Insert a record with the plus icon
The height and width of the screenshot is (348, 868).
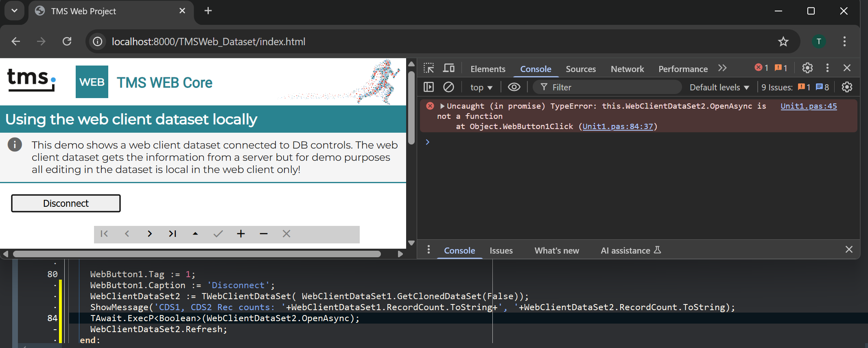point(241,234)
